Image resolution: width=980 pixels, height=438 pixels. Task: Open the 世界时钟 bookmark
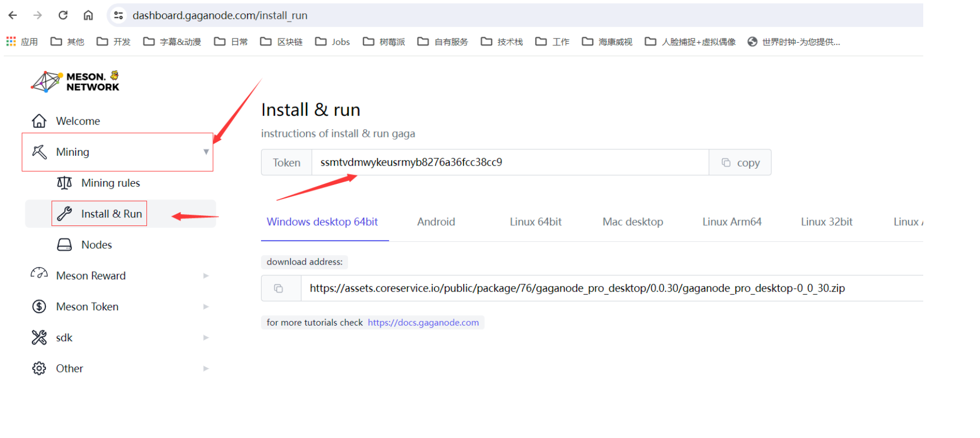794,42
